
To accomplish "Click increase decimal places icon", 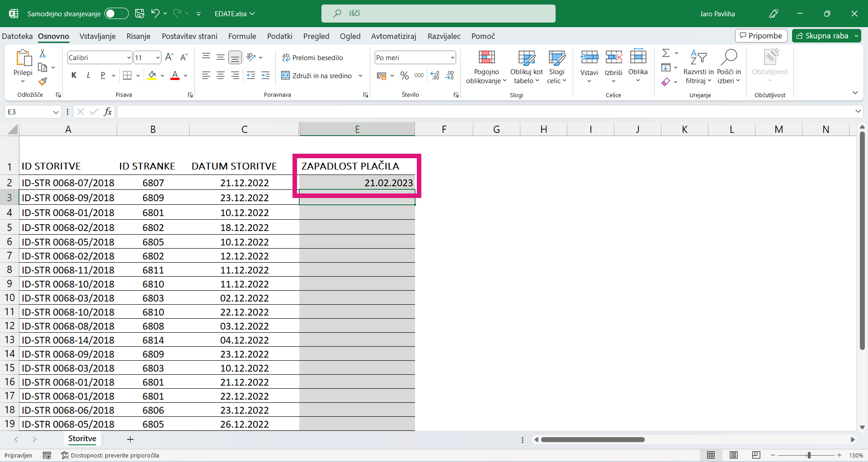I will tap(435, 75).
